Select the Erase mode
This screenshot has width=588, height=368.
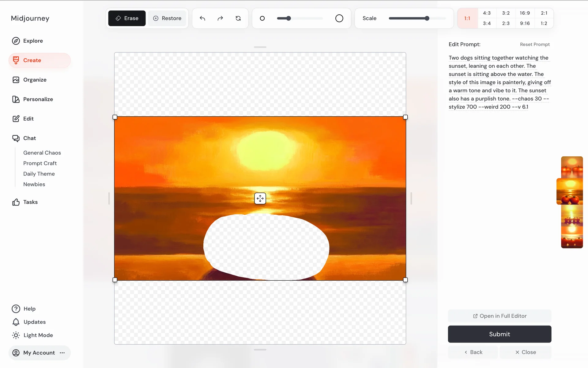[x=127, y=18]
